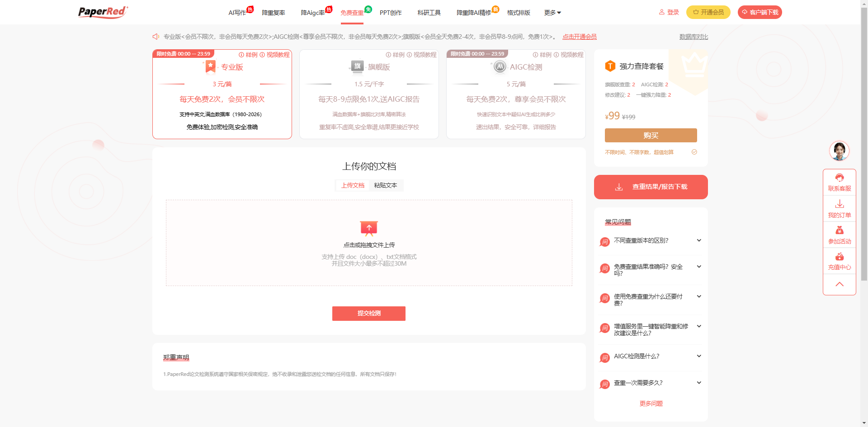Viewport: 868px width, 427px height.
Task: Click the AIGC检测 round AI icon
Action: (500, 67)
